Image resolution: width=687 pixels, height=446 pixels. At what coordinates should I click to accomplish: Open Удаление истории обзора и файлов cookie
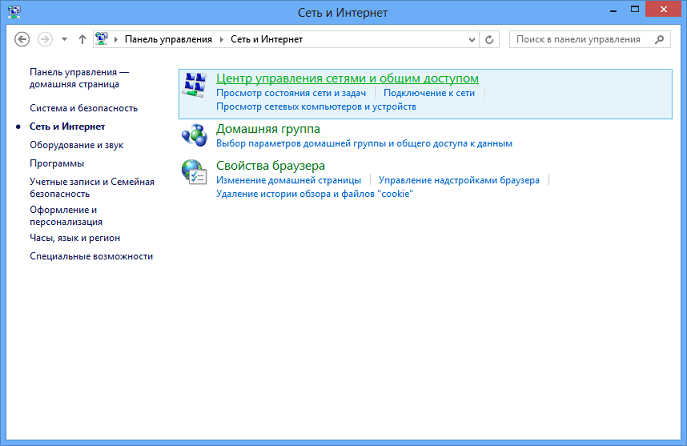point(314,193)
